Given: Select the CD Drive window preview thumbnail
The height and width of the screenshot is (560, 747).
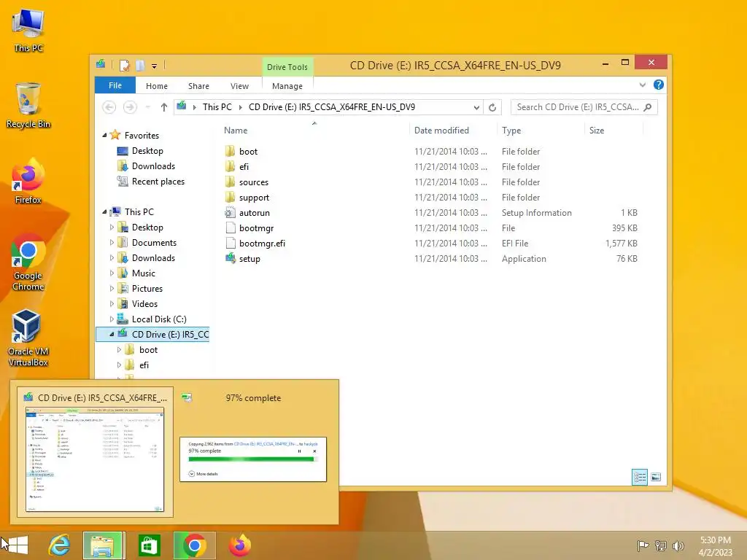Looking at the screenshot, I should click(95, 452).
